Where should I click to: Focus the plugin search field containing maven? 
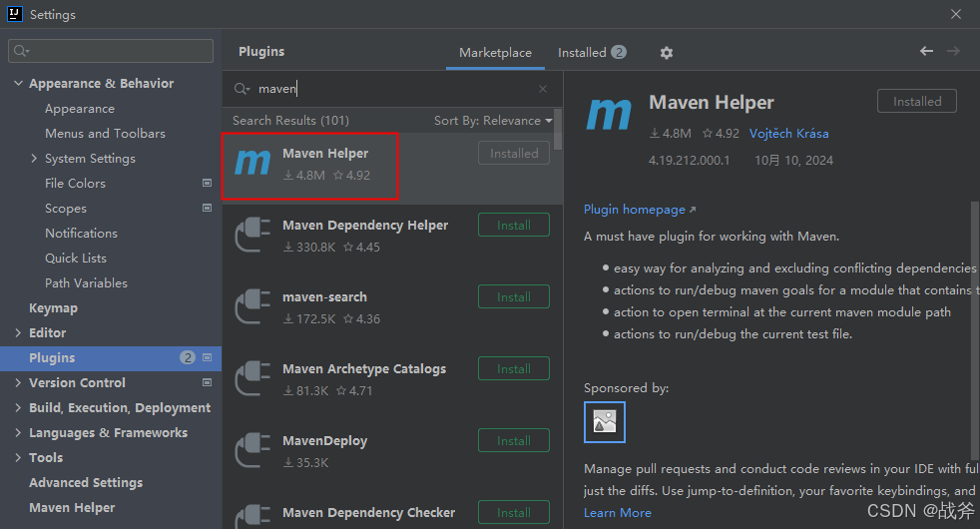click(x=392, y=89)
